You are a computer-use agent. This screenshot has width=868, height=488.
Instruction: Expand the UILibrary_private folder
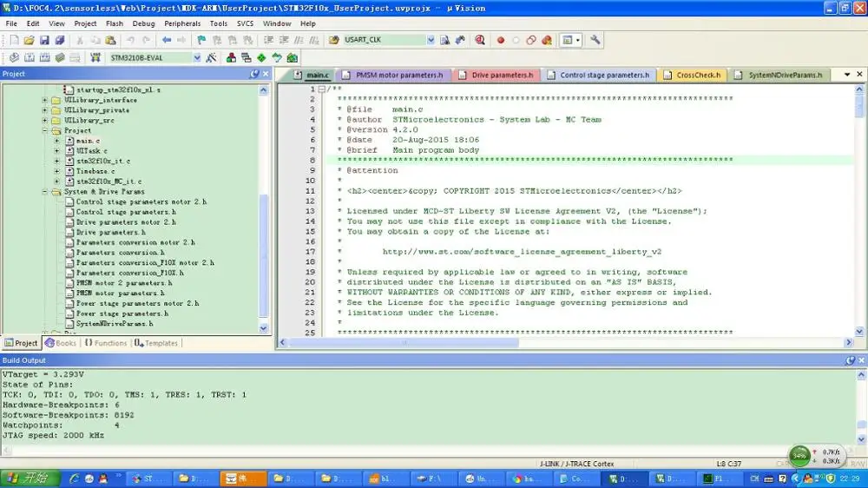pos(45,110)
